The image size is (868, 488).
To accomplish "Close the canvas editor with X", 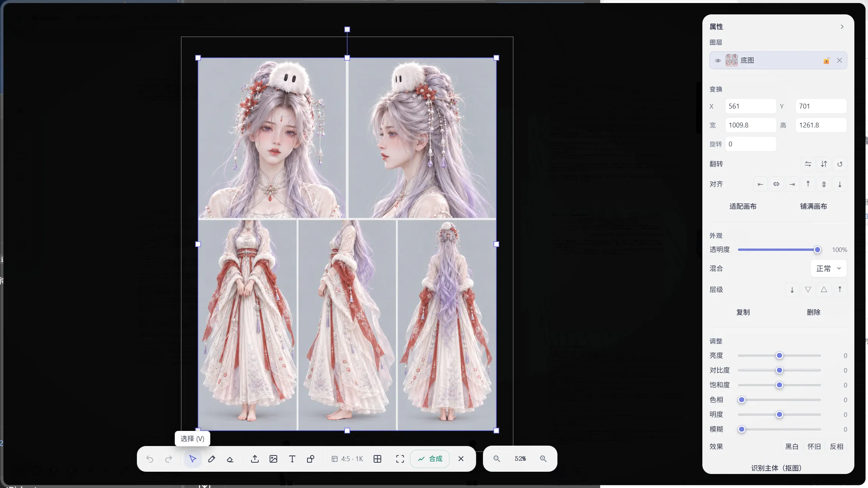I will pos(461,459).
